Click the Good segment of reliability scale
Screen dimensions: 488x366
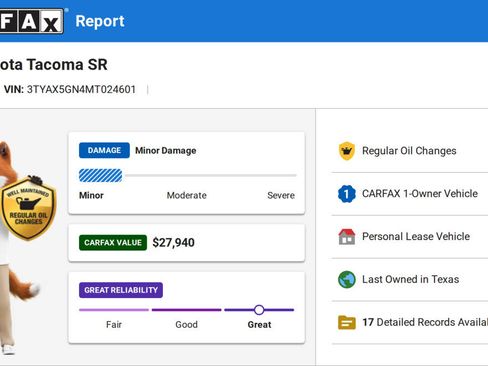click(187, 310)
